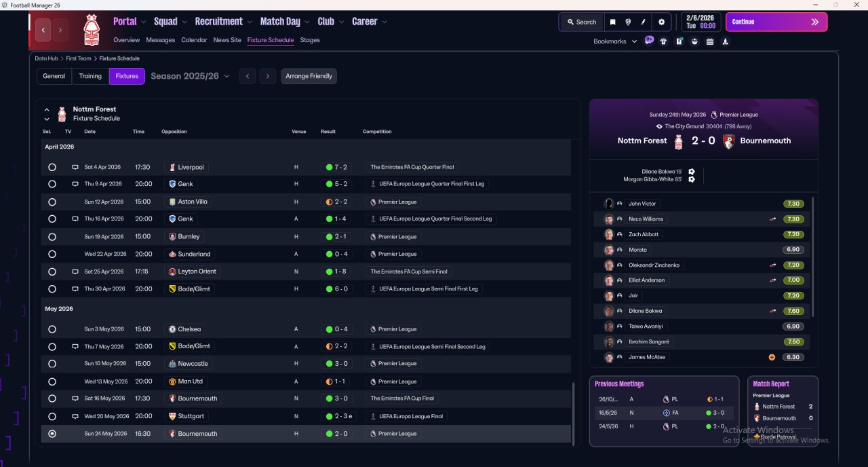Viewport: 868px width, 467px height.
Task: Click Bournemouth badge in the match header
Action: (x=728, y=141)
